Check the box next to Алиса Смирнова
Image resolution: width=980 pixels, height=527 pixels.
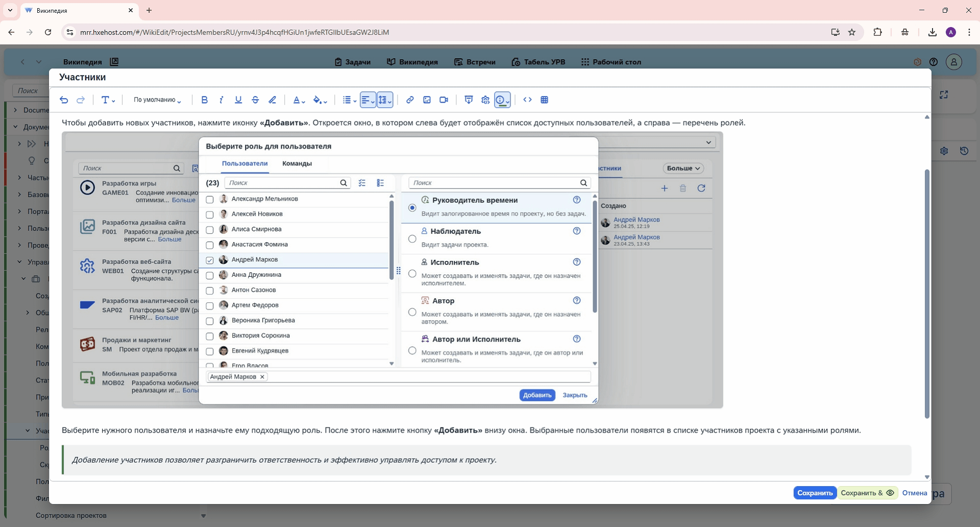click(x=210, y=230)
